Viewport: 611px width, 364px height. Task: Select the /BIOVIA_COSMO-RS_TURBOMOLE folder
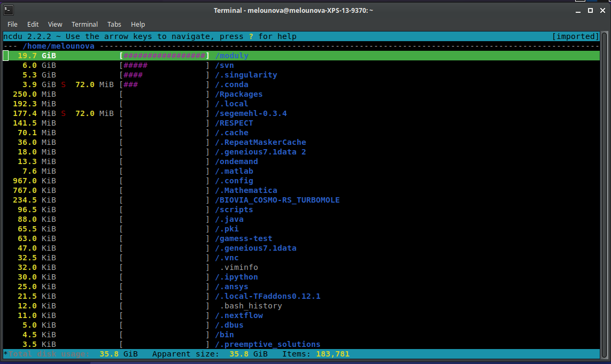277,200
